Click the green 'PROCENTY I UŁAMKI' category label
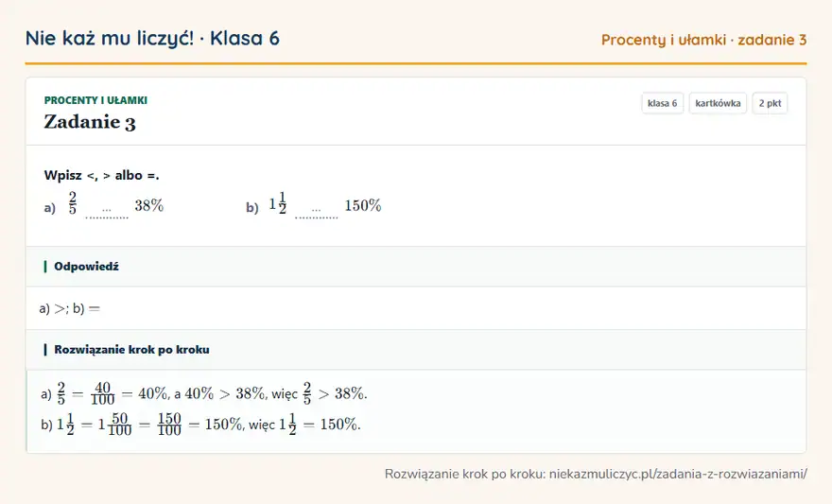 tap(95, 100)
